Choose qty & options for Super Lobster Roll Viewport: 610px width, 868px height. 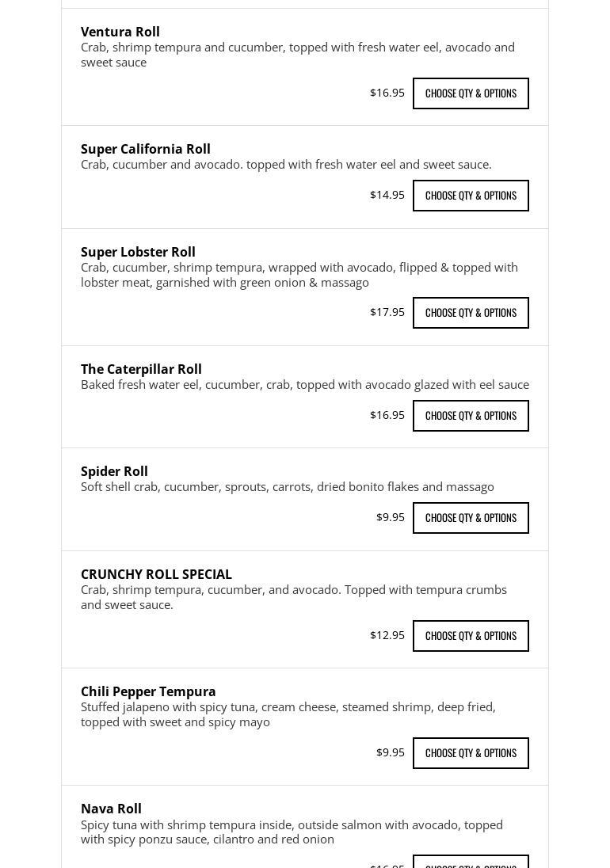click(x=471, y=313)
